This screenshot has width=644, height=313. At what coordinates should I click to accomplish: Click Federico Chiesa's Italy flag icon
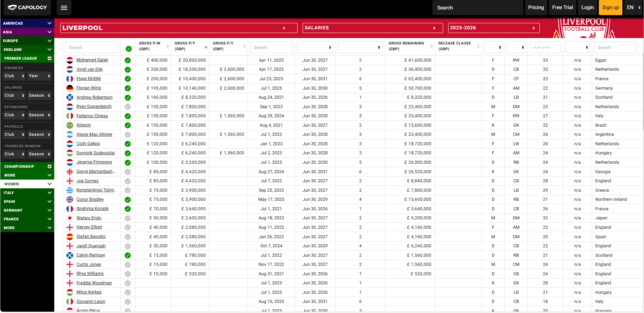(x=70, y=116)
